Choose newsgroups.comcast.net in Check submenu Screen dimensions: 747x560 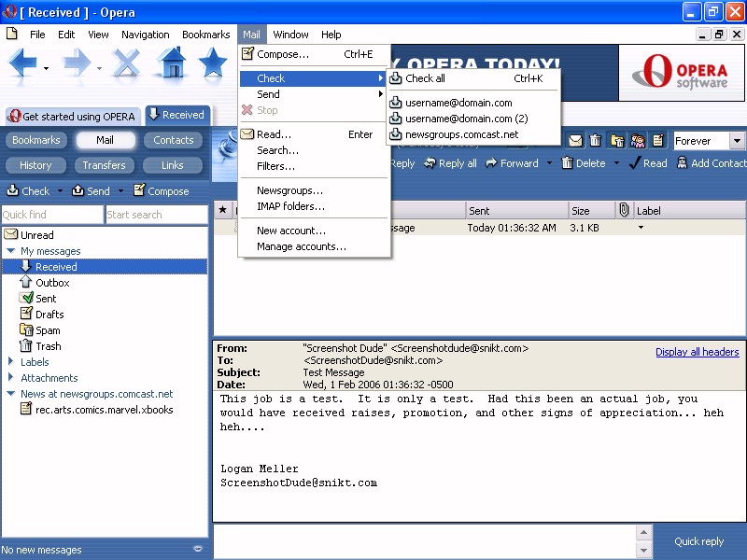(473, 134)
